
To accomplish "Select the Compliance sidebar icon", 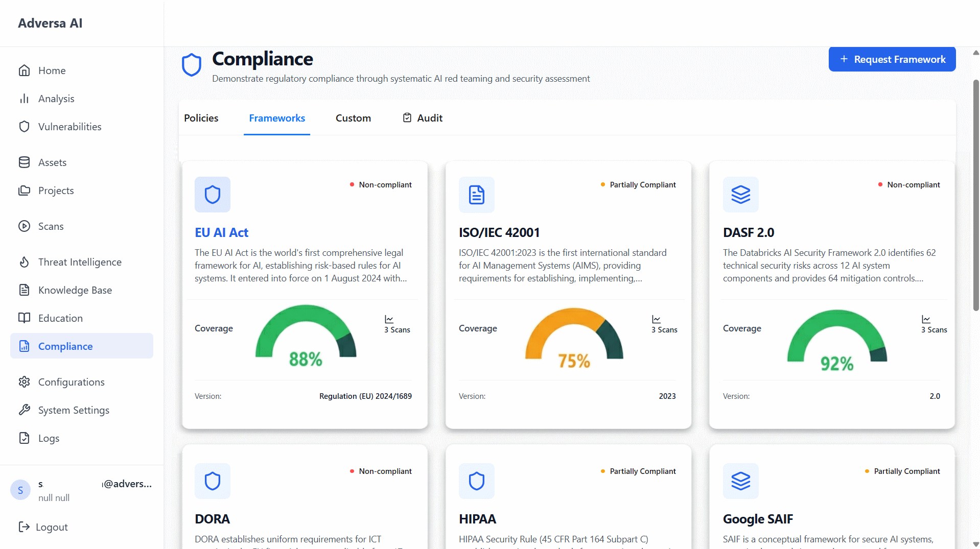I will click(x=25, y=346).
